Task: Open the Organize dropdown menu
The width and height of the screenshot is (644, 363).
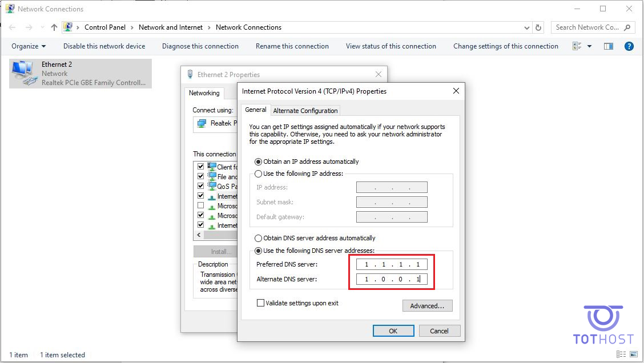Action: coord(29,46)
